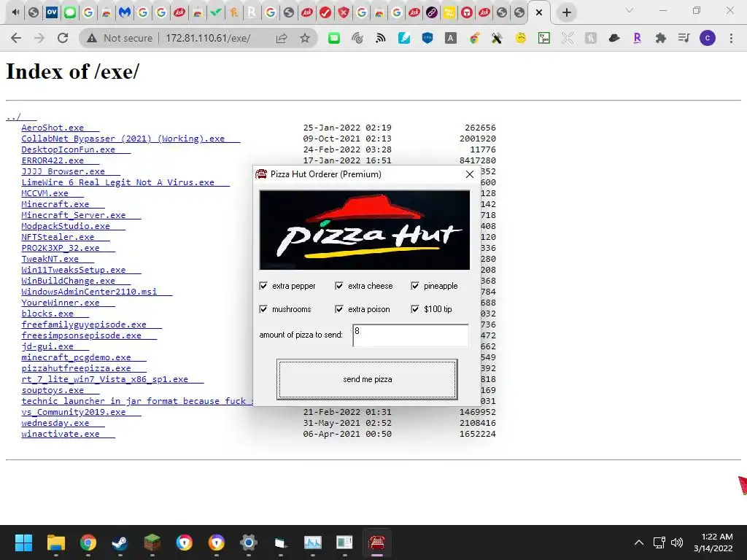Uncheck the extra pepper checkbox
The width and height of the screenshot is (747, 560).
(x=263, y=286)
